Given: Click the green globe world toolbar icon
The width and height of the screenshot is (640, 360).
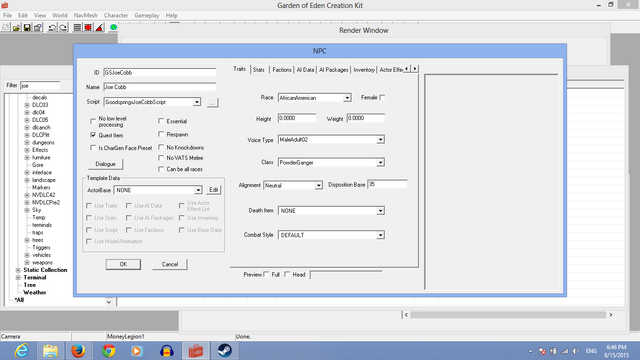Looking at the screenshot, I should click(113, 27).
